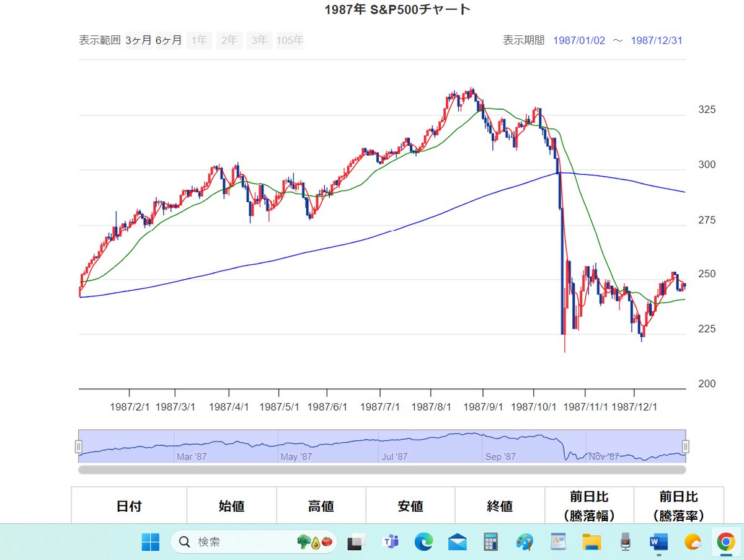This screenshot has width=744, height=560.
Task: Click the 325 y-axis value
Action: pos(707,110)
